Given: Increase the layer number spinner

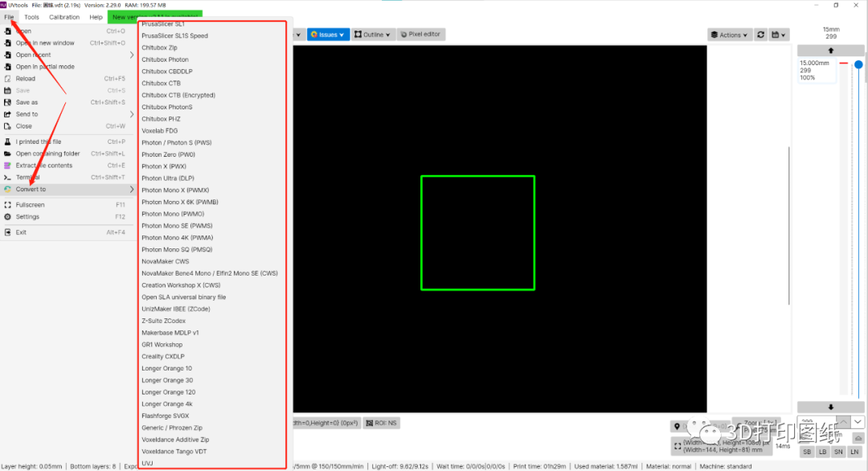Looking at the screenshot, I should (842, 422).
